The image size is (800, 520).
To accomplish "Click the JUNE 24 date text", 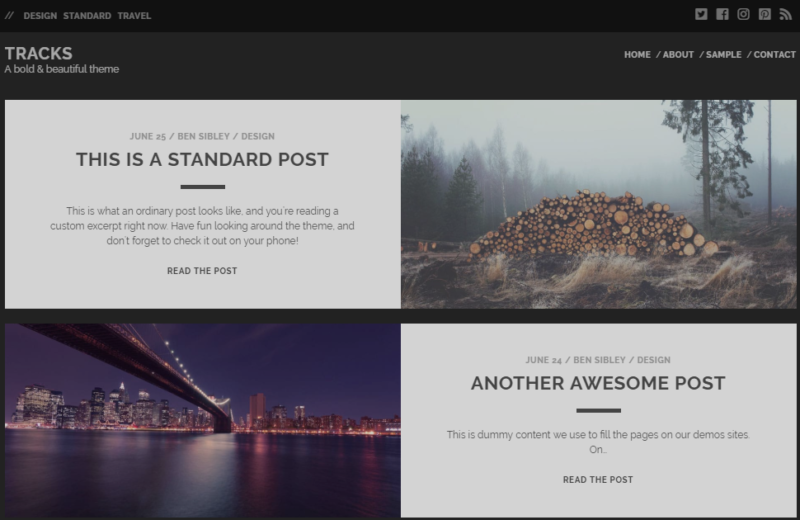I will point(543,360).
